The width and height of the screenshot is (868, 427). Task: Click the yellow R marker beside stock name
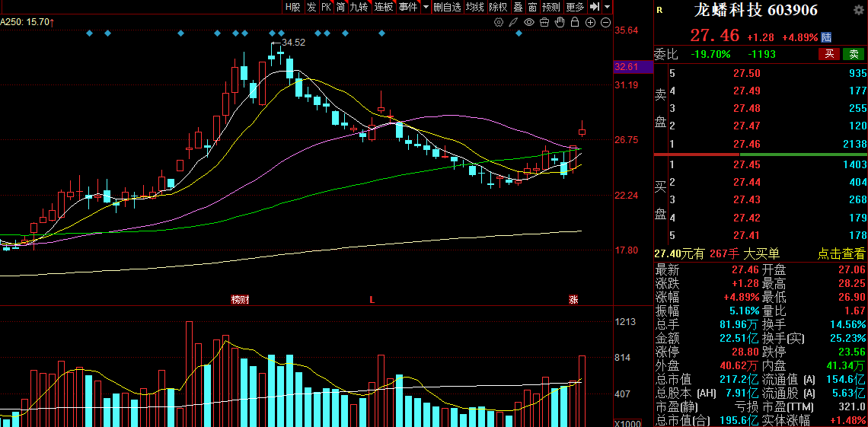(659, 9)
